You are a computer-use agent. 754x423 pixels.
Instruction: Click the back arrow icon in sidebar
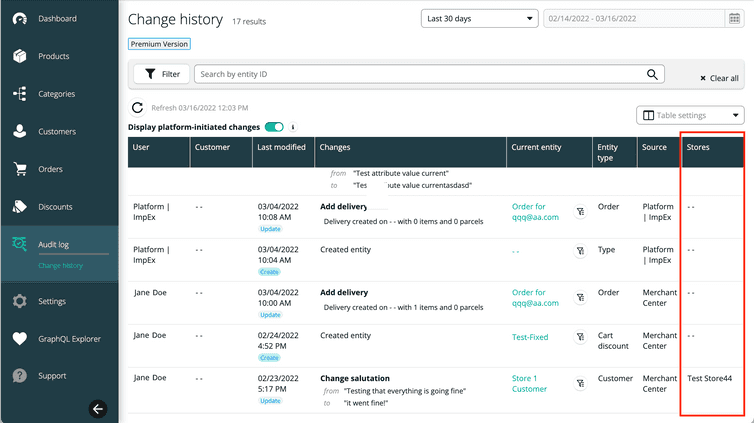click(x=97, y=407)
